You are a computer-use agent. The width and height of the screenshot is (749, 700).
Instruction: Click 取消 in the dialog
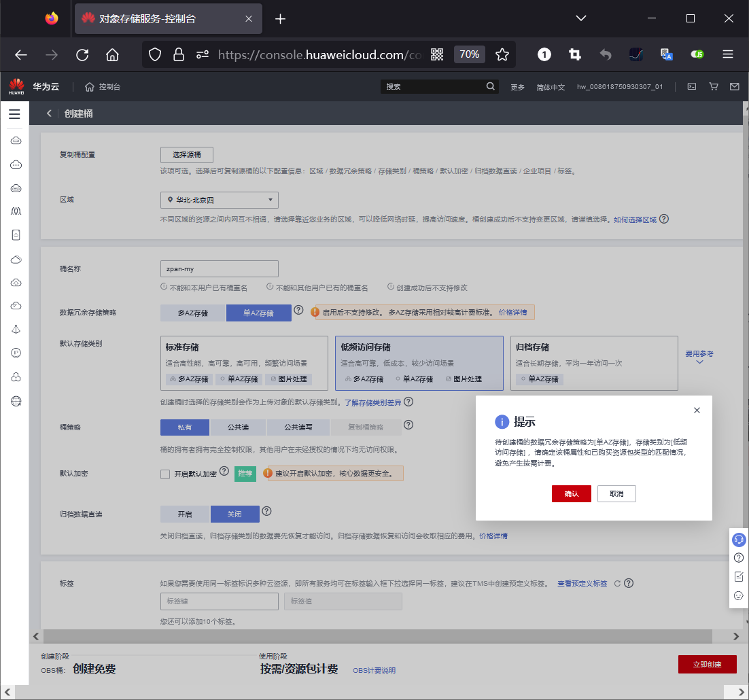[616, 493]
